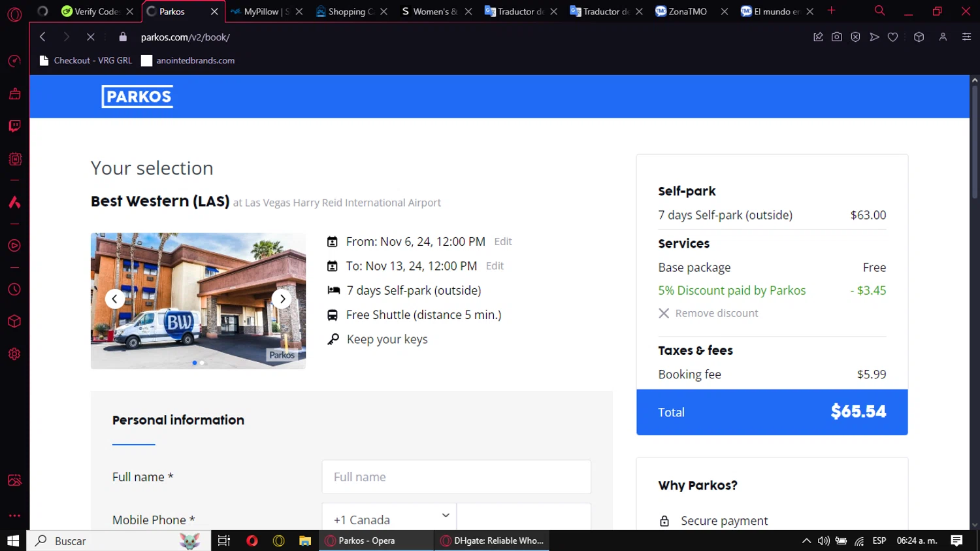
Task: Click the Free Shuttle text
Action: (423, 314)
